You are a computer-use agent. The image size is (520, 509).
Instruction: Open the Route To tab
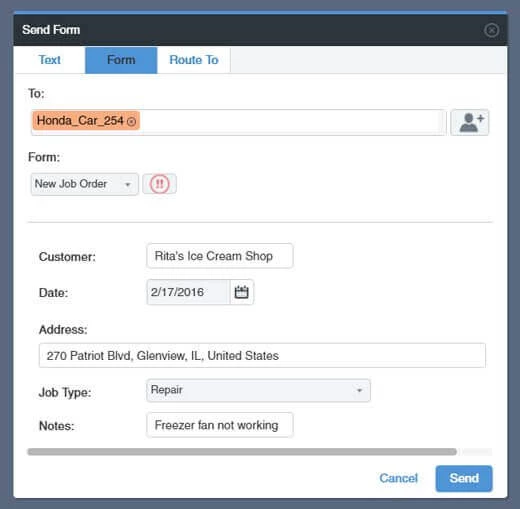click(x=194, y=60)
